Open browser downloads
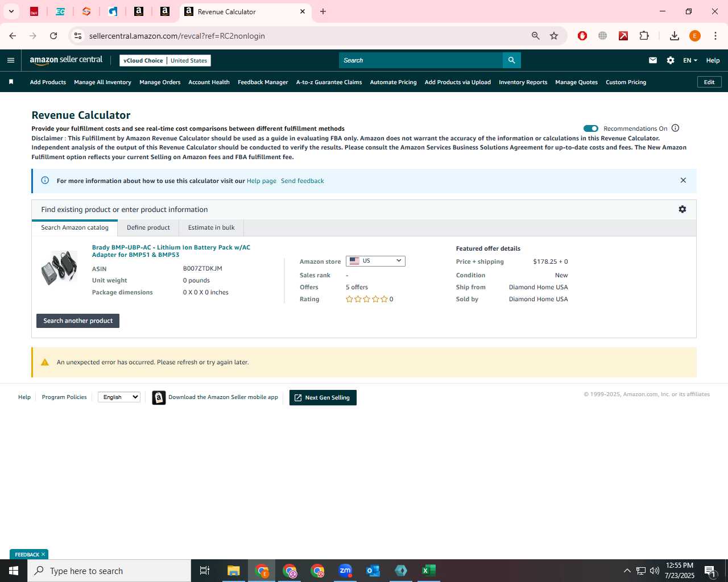Screen dimensions: 728x582 tap(675, 36)
